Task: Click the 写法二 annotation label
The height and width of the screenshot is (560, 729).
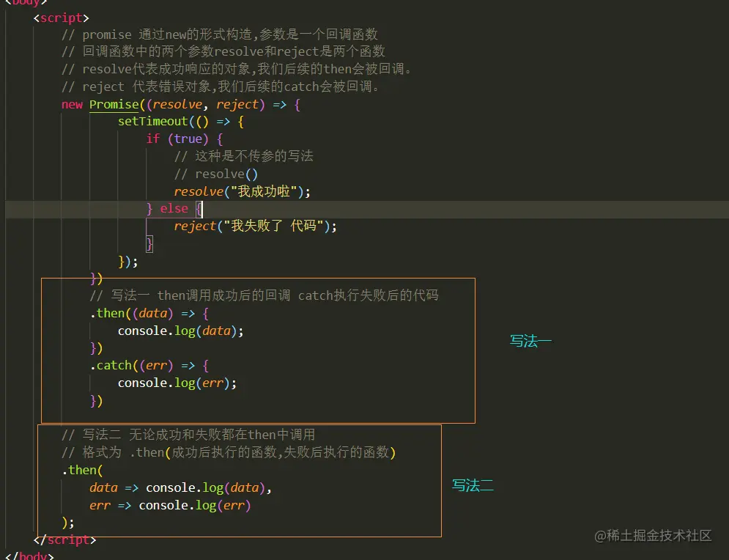Action: (473, 485)
